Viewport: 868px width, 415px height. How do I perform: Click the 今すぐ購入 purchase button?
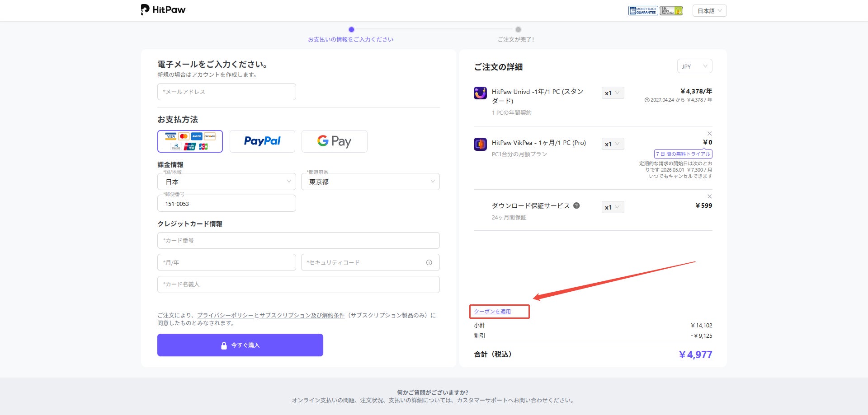click(x=240, y=345)
